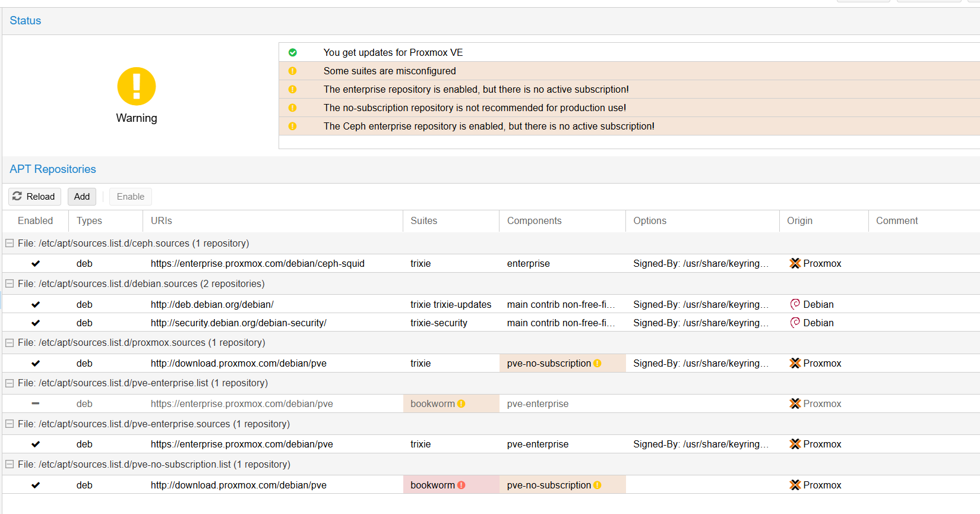
Task: Click Proxmox logo in the proxmox.sources repository row
Action: [x=795, y=363]
